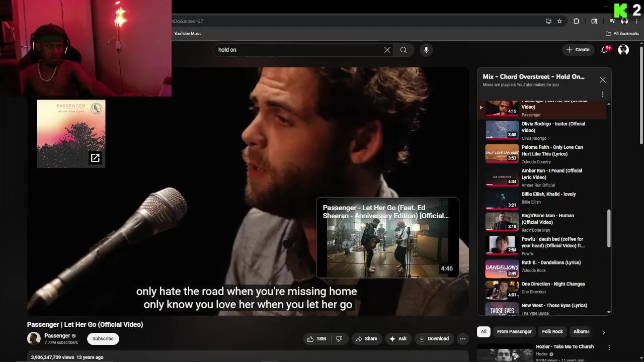Play Powfu death bed from playlist

tap(542, 245)
